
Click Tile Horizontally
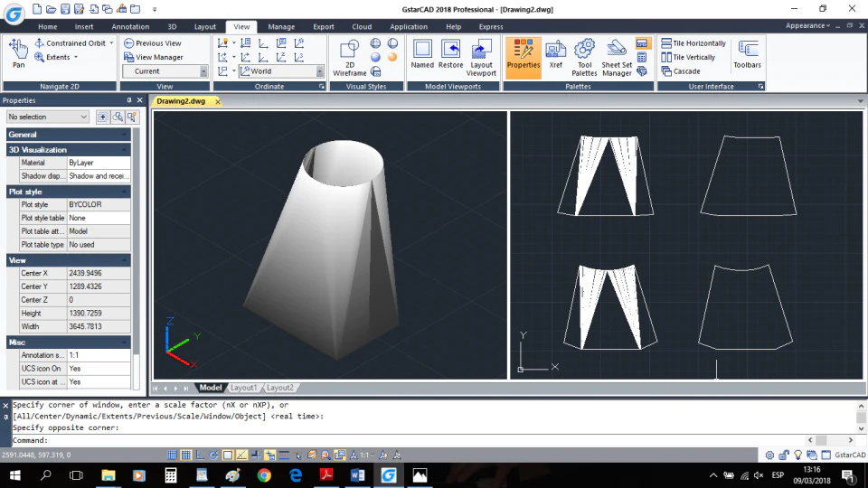point(693,43)
